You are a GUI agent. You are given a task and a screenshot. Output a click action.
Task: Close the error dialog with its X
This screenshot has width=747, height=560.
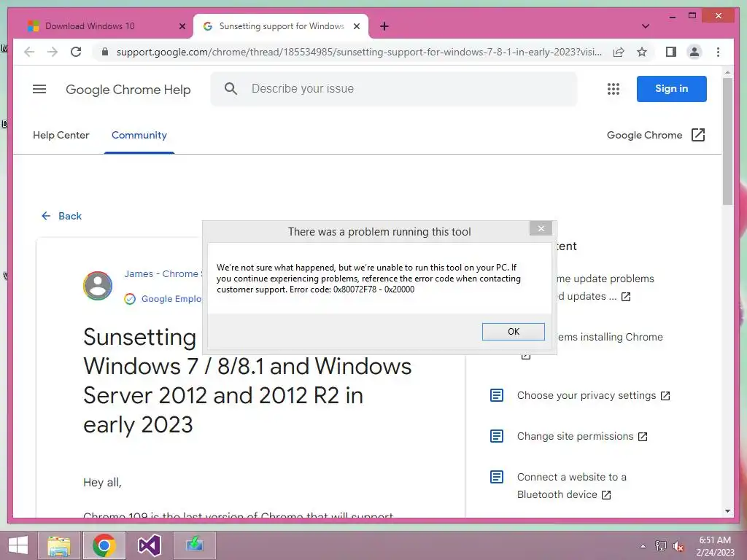(x=541, y=228)
